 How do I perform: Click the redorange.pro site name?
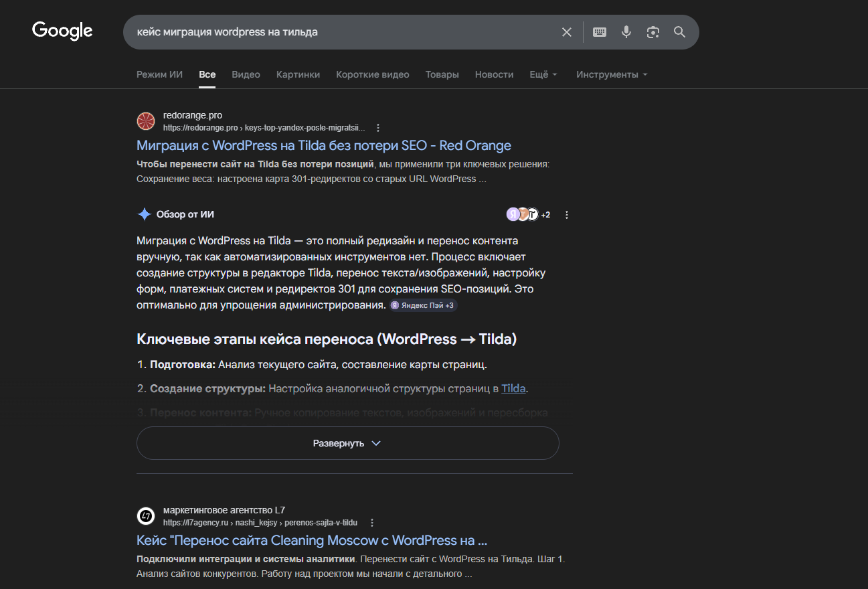pos(193,115)
